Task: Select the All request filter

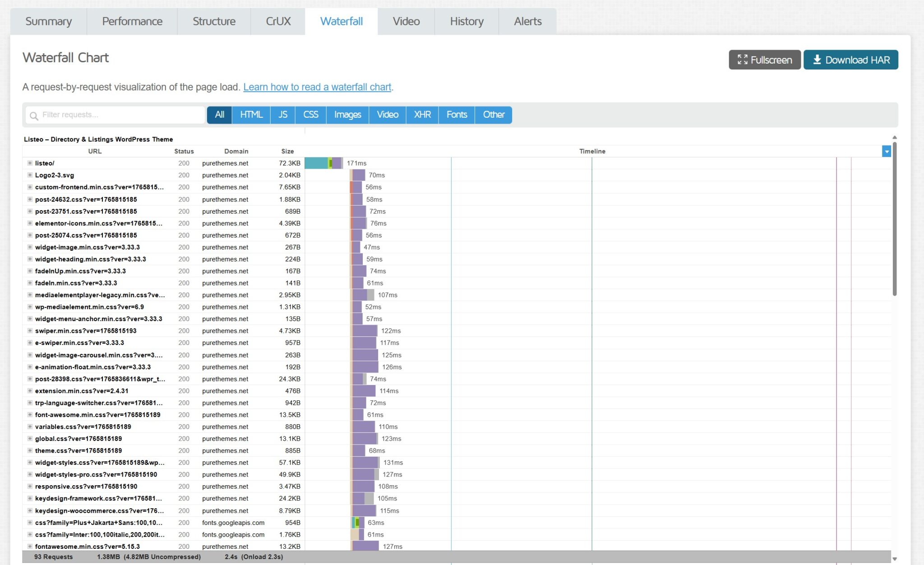Action: point(219,115)
